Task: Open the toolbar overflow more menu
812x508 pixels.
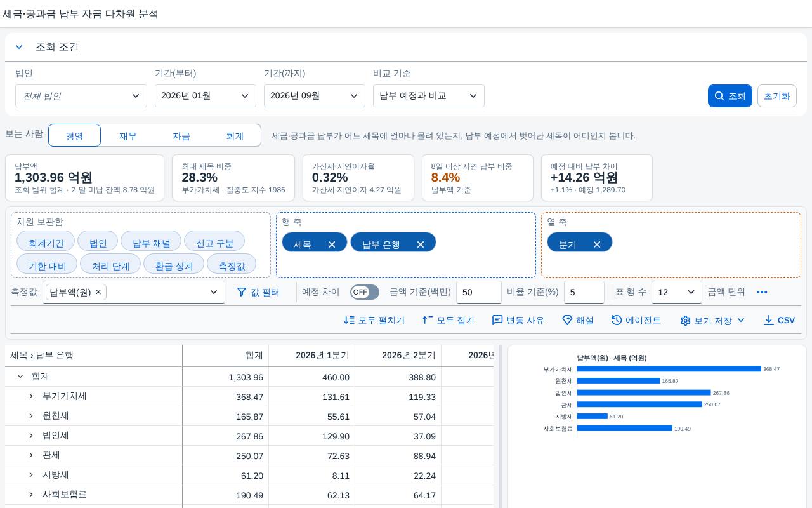Action: point(763,292)
